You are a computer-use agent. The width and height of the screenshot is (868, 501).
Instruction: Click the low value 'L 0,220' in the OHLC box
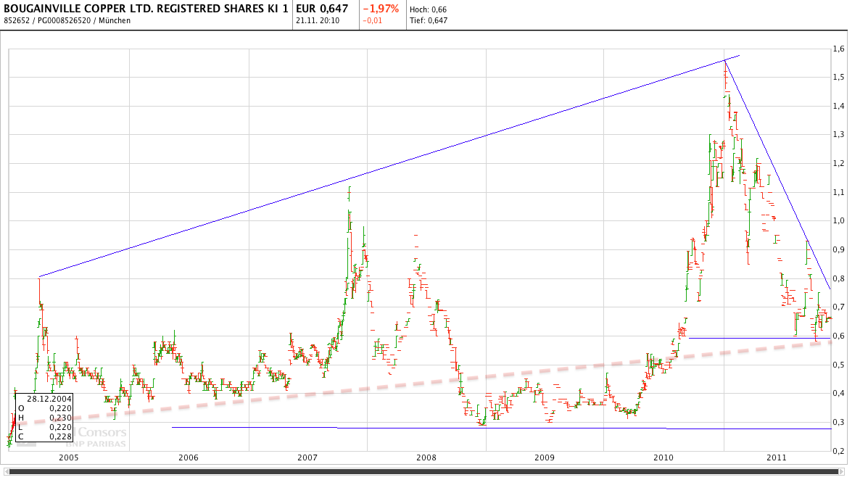point(45,427)
